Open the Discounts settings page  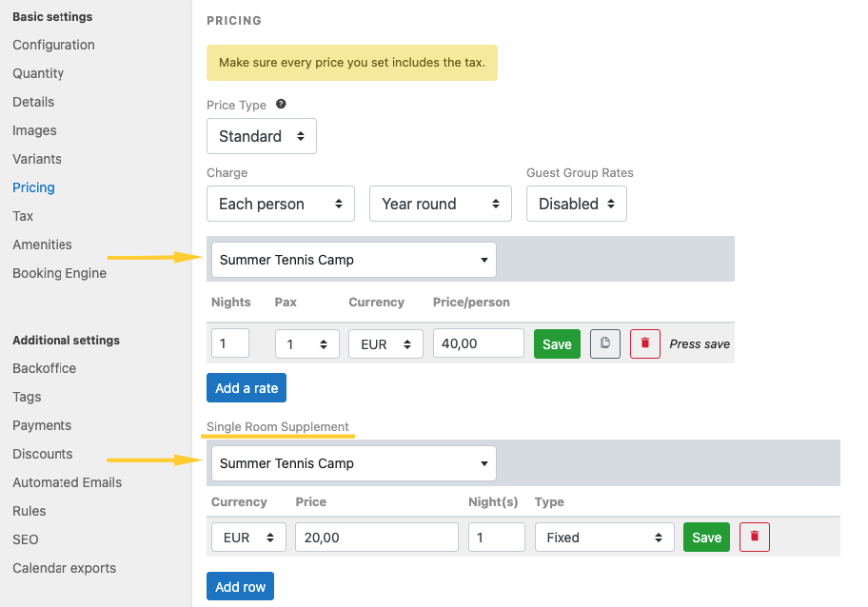point(43,454)
